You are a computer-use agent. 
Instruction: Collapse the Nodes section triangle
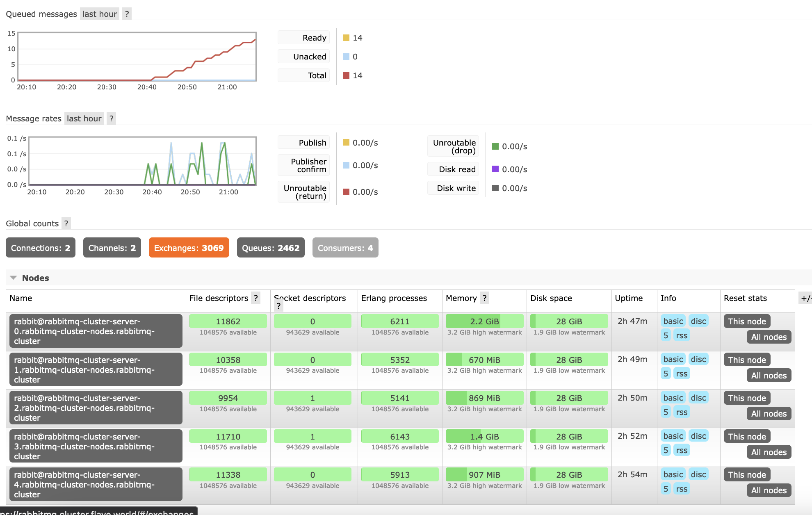click(x=14, y=278)
